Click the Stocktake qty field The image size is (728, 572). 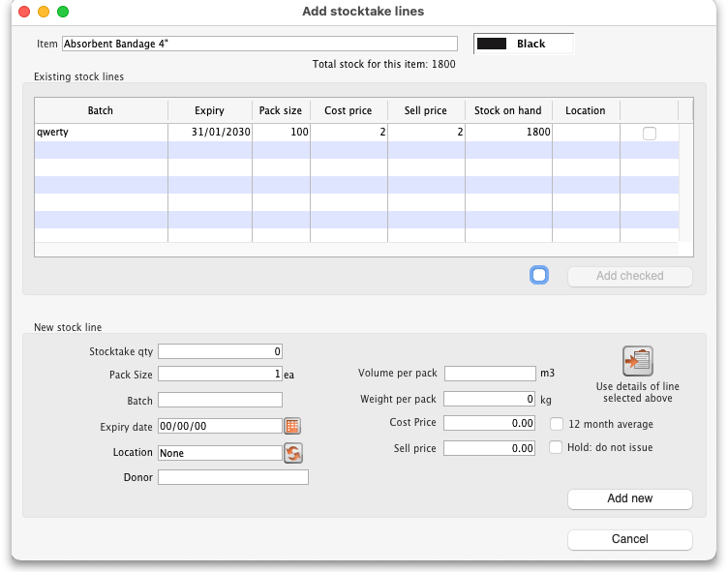point(220,351)
